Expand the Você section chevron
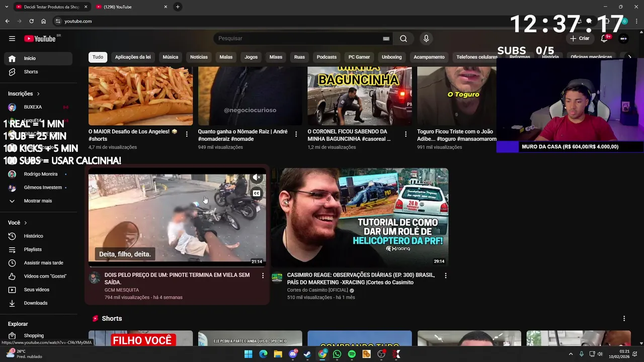 coord(25,223)
